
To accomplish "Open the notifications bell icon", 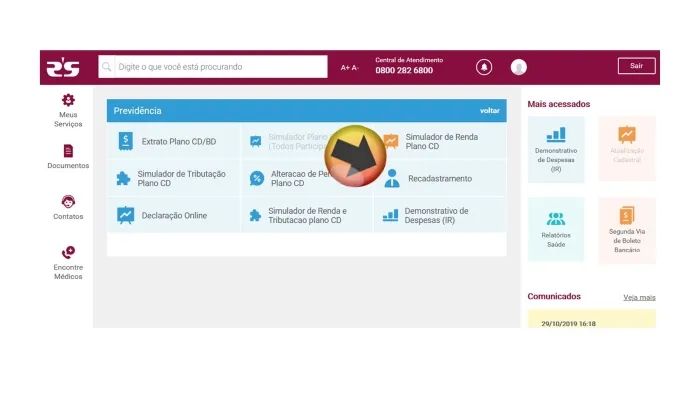I will [x=484, y=67].
